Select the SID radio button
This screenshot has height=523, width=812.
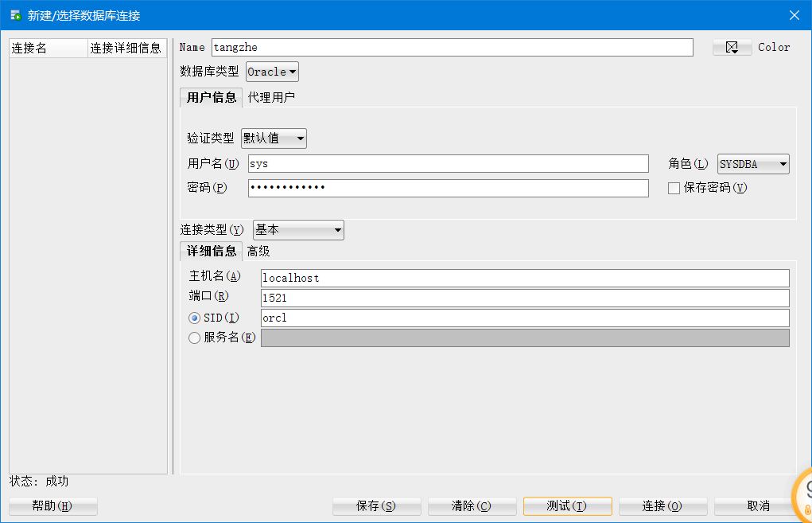click(x=194, y=317)
